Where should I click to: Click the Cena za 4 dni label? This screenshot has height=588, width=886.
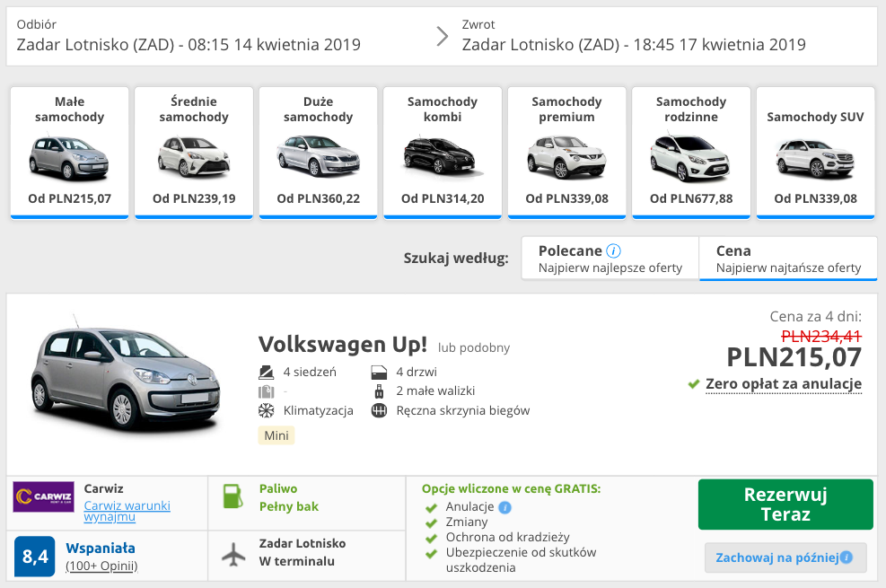click(815, 316)
